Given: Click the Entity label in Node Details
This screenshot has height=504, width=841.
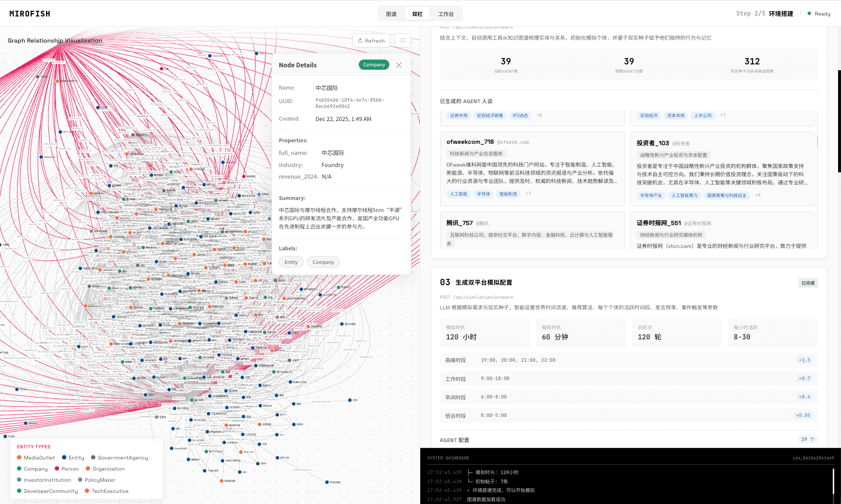Looking at the screenshot, I should 291,262.
